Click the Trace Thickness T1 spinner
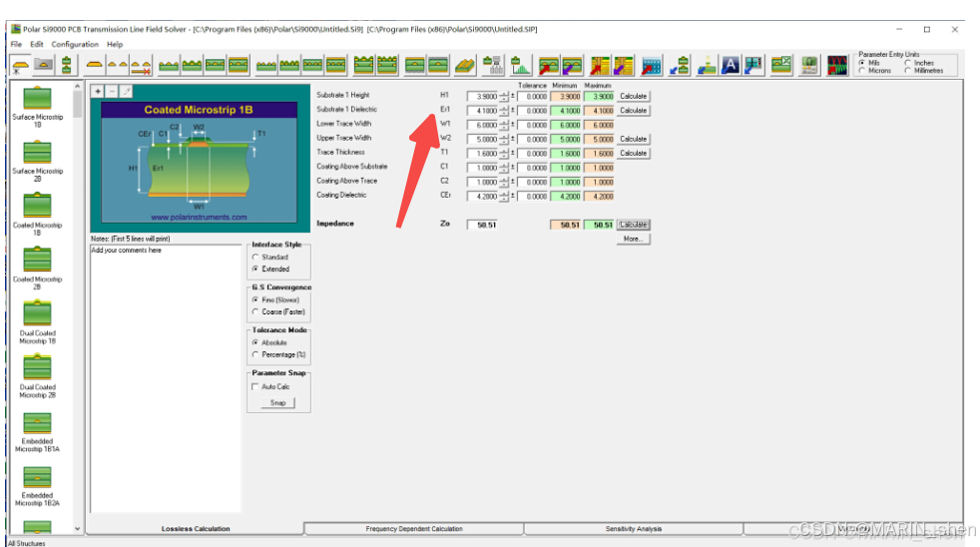This screenshot has height=547, width=980. tap(504, 153)
